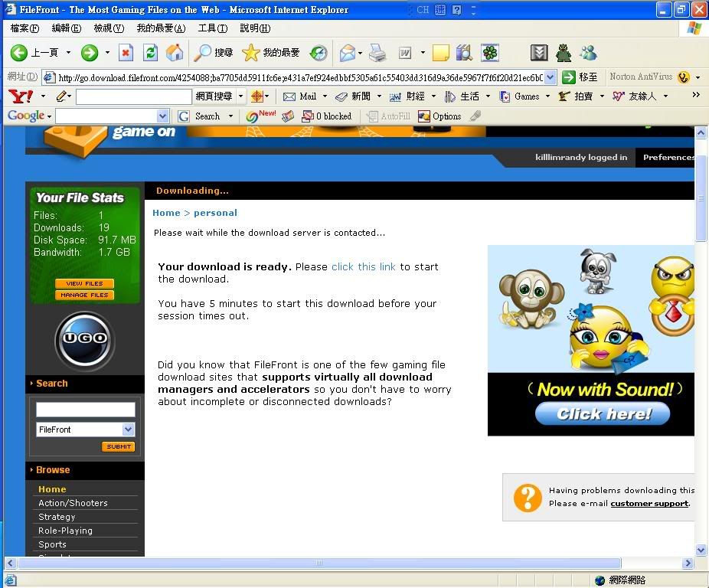The image size is (709, 588).
Task: Click the Mail envelope icon in IE toolbar
Action: (x=348, y=53)
